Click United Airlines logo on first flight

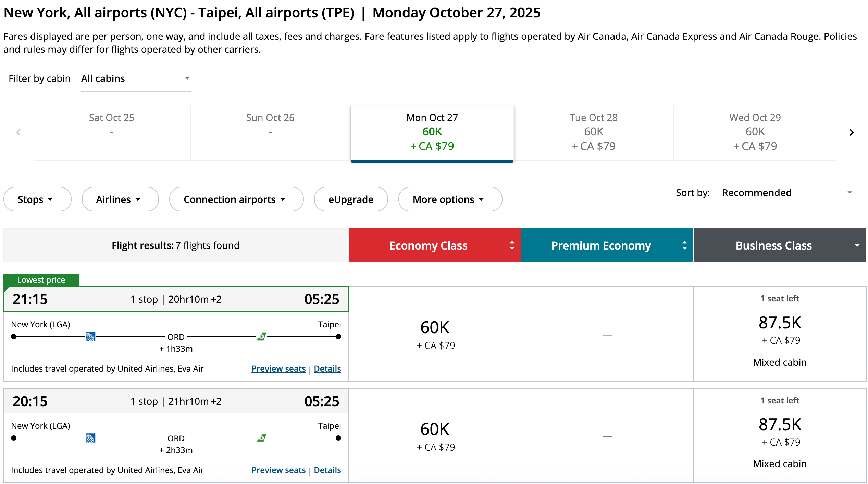coord(90,337)
